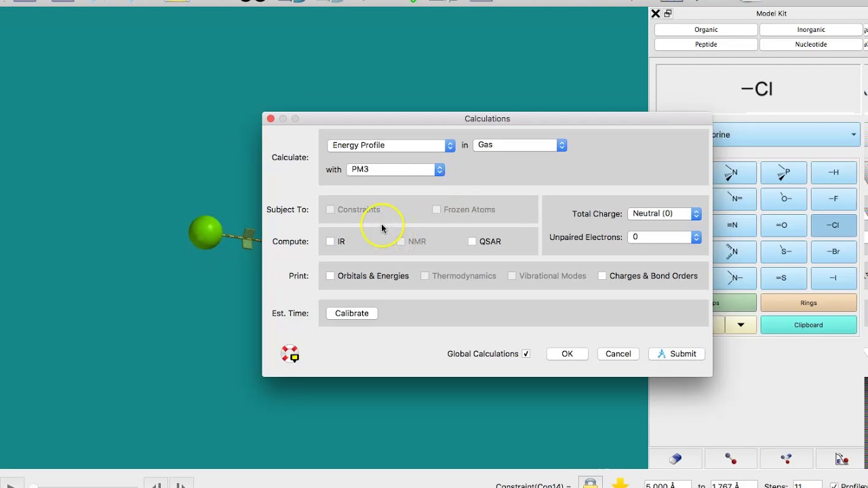Select the –F fluorine fragment button
The width and height of the screenshot is (868, 488).
coord(833,199)
